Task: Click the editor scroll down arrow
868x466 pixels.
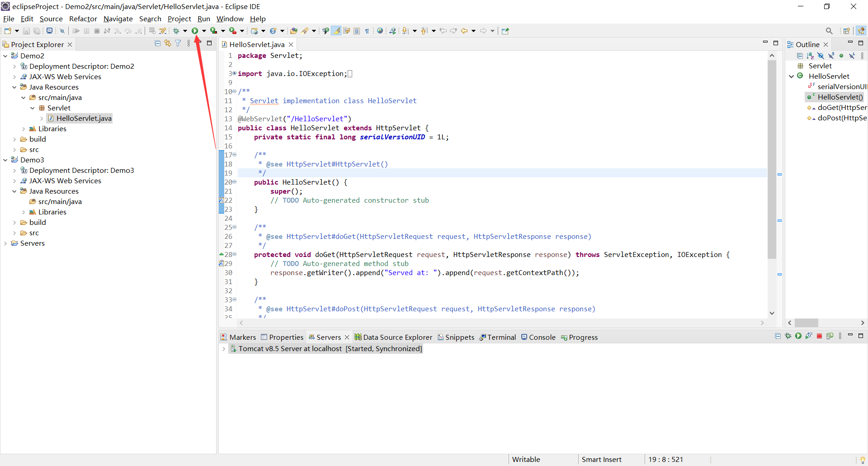Action: 772,313
